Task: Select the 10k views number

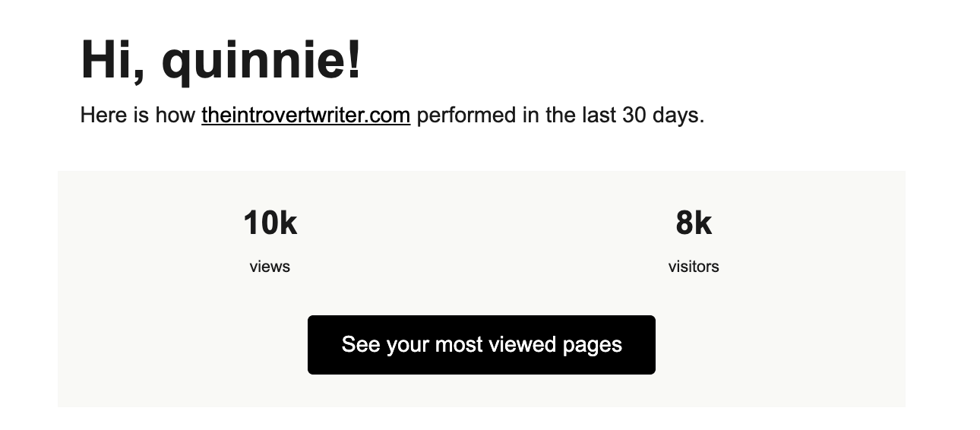Action: click(270, 223)
